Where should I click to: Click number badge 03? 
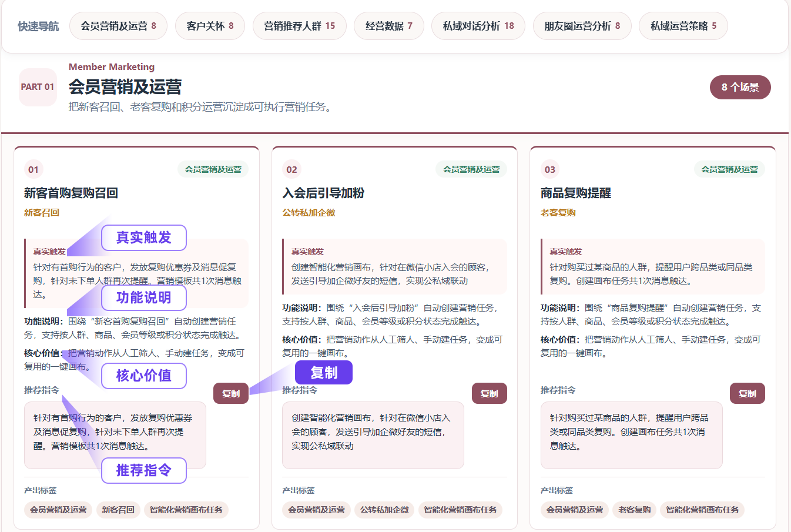[x=550, y=169]
